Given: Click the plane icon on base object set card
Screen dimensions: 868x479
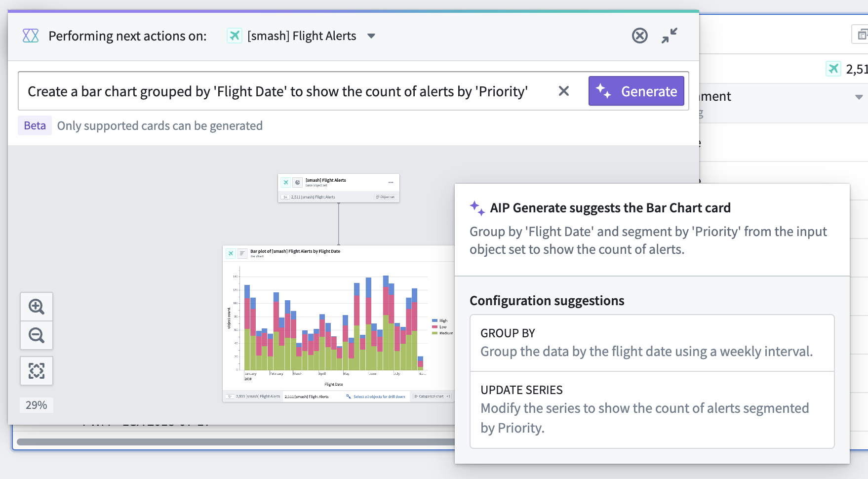Looking at the screenshot, I should pyautogui.click(x=286, y=182).
